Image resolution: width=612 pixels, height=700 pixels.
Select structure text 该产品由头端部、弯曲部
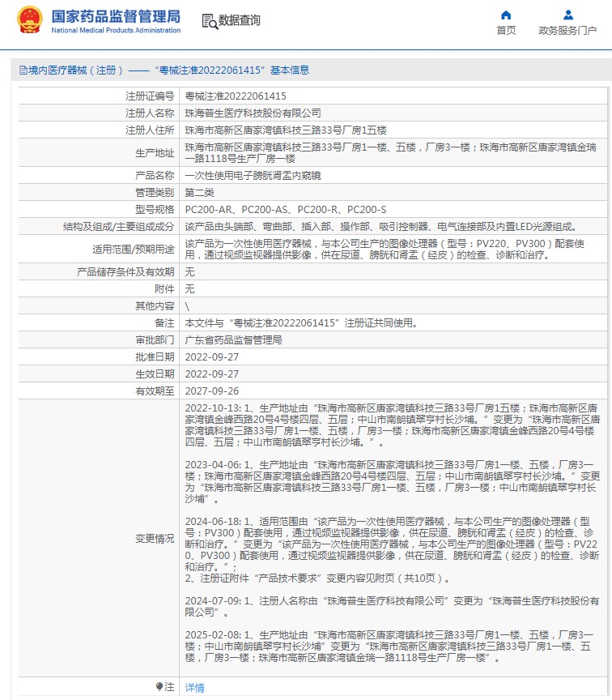[381, 226]
